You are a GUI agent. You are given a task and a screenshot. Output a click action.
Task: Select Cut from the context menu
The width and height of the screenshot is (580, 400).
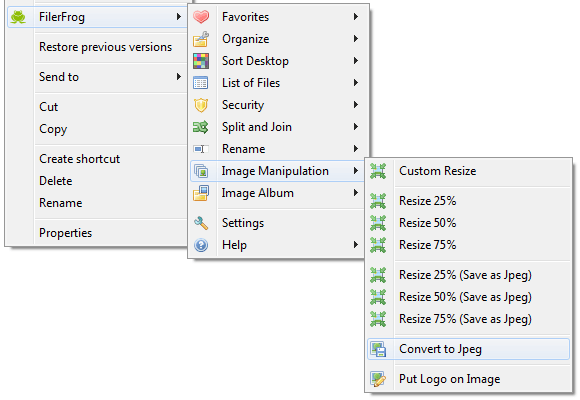pyautogui.click(x=97, y=107)
